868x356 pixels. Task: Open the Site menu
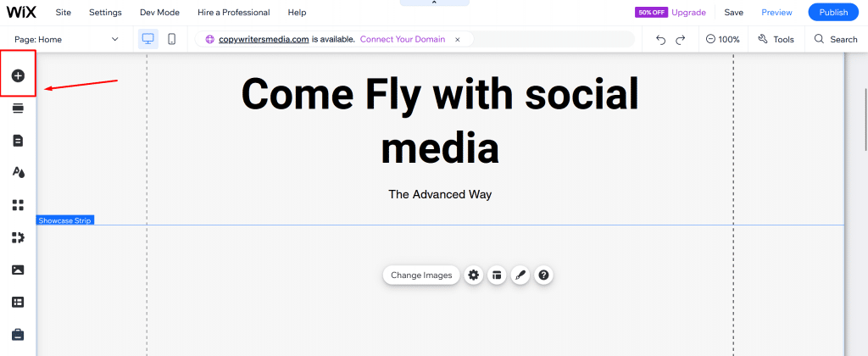click(63, 13)
